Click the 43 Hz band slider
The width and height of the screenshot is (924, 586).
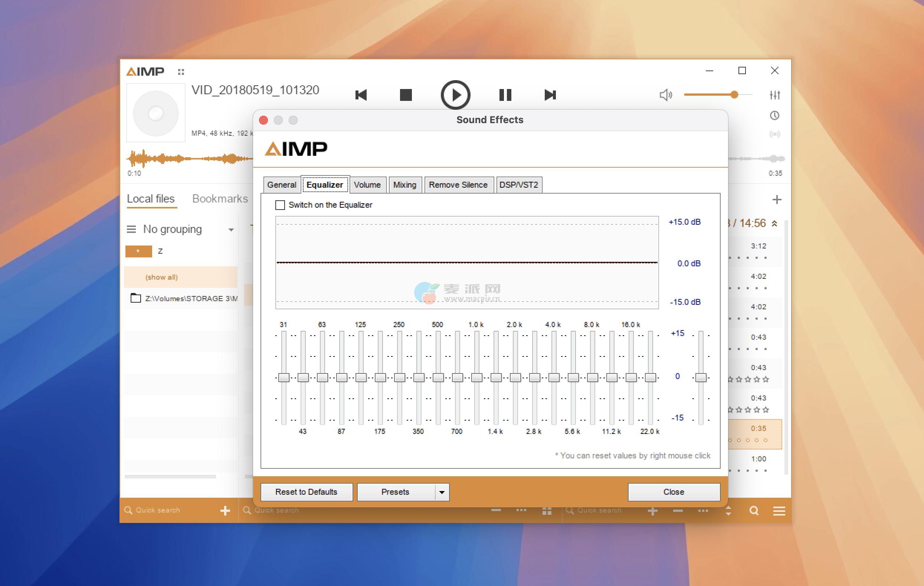pyautogui.click(x=303, y=377)
